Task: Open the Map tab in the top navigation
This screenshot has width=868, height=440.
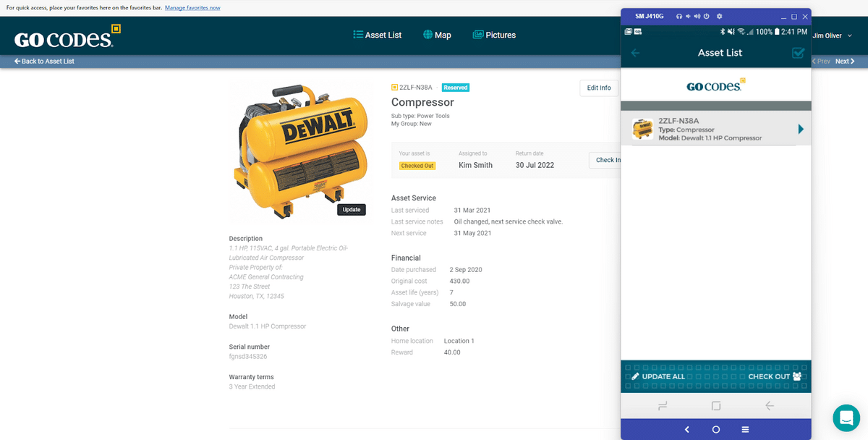Action: pyautogui.click(x=437, y=35)
